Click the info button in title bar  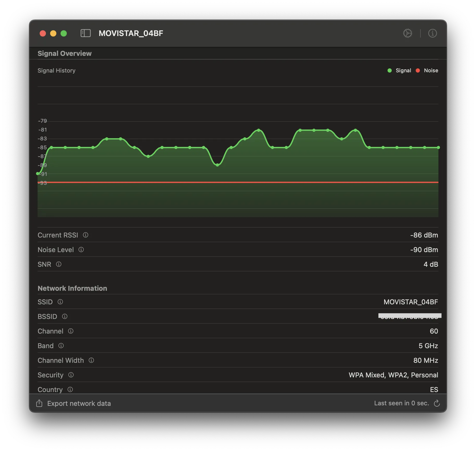click(x=432, y=33)
